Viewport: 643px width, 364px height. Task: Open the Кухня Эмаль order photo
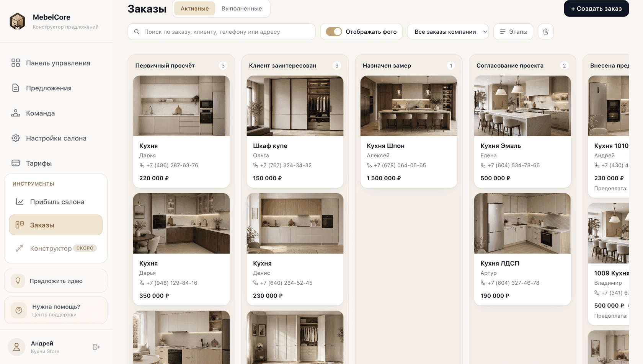tap(522, 106)
